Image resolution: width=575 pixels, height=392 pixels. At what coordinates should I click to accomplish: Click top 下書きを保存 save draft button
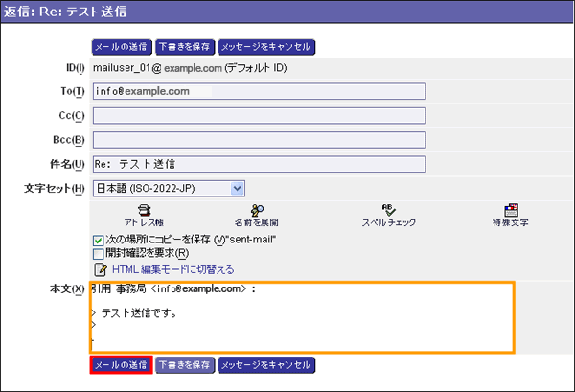185,47
